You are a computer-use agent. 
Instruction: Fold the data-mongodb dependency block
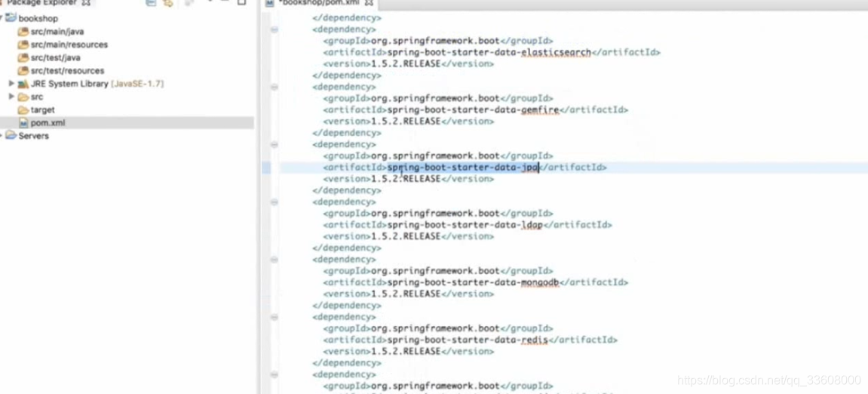(274, 260)
